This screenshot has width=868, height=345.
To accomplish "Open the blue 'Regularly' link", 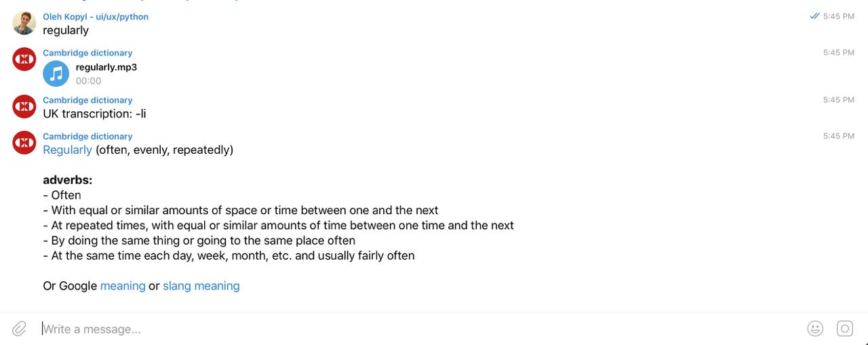I will (x=67, y=150).
